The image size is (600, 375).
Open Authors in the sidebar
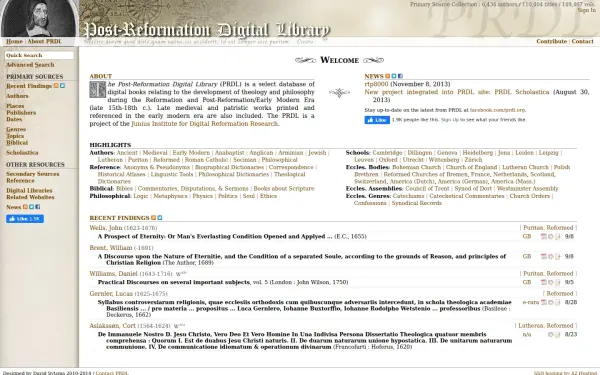click(17, 96)
